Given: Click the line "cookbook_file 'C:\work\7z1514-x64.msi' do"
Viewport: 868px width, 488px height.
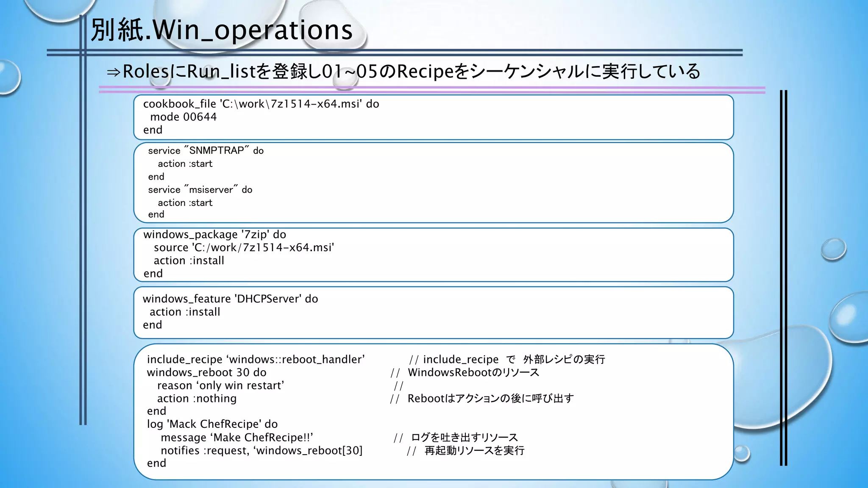Looking at the screenshot, I should click(261, 104).
